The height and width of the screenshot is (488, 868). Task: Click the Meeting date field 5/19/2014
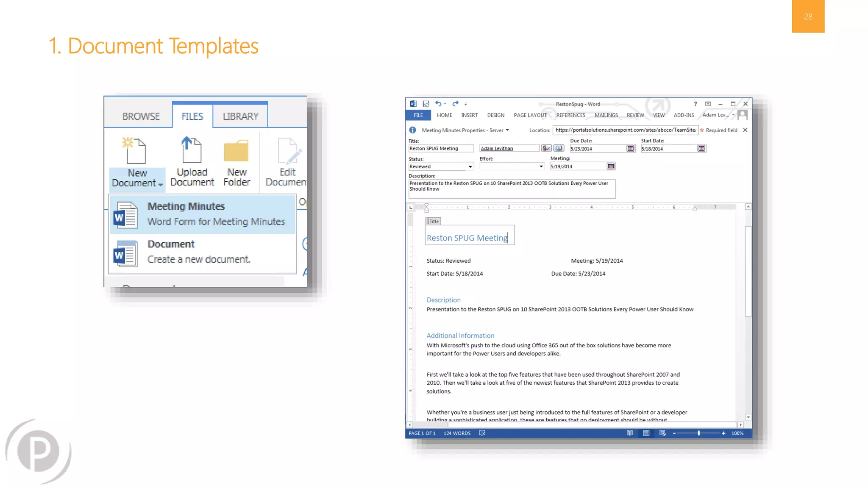point(578,166)
